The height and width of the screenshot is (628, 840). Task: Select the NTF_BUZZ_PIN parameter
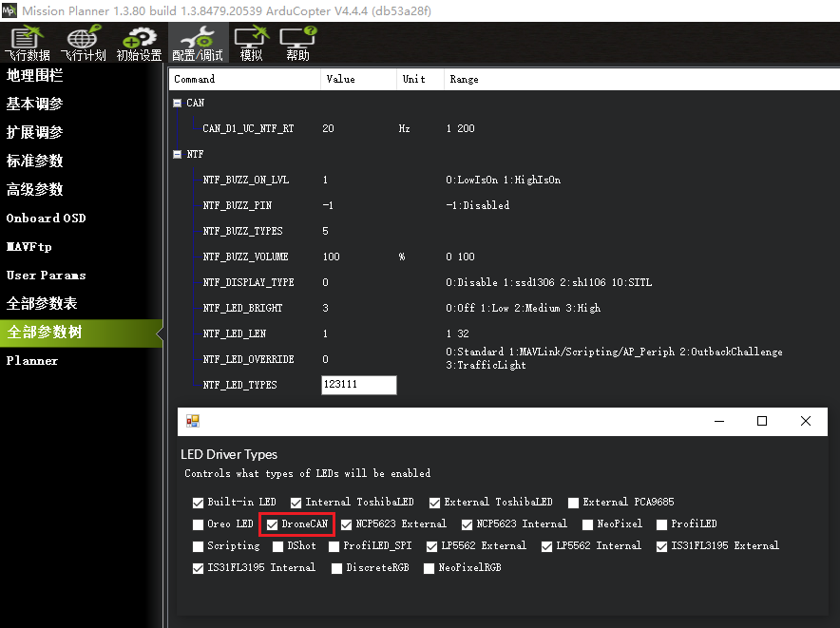(238, 206)
